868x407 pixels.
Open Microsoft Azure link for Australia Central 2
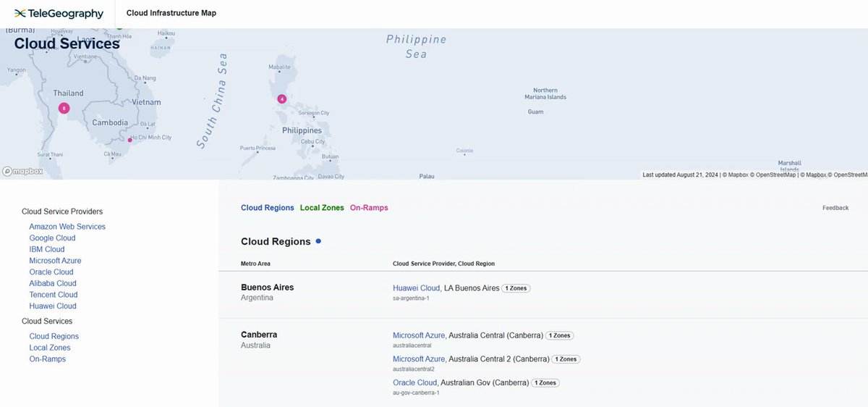click(x=419, y=359)
